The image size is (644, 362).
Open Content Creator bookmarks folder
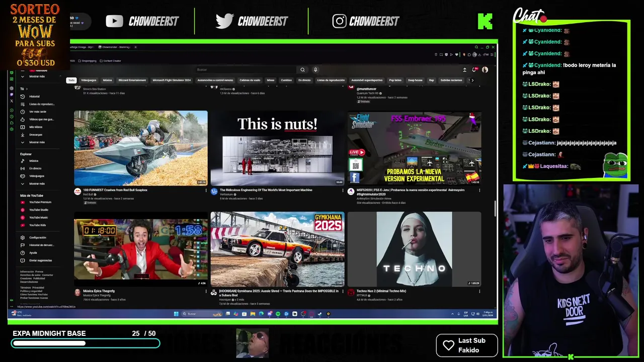[110, 61]
